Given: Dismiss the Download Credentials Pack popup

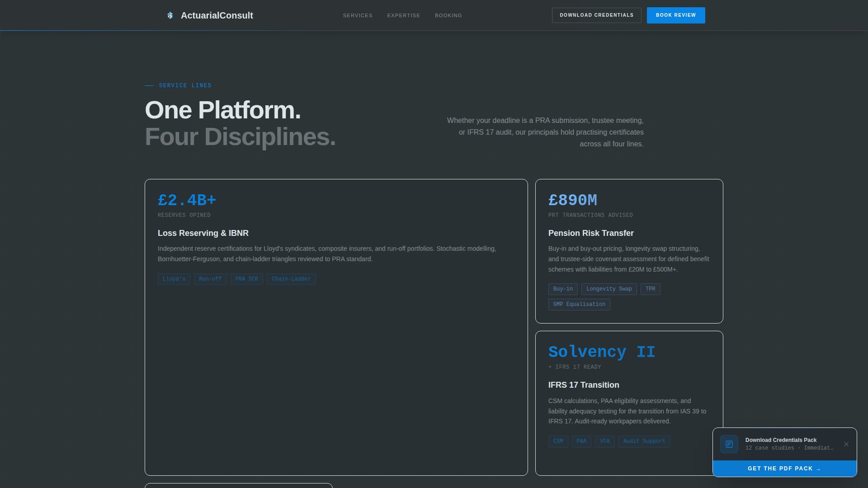Looking at the screenshot, I should pos(847,444).
